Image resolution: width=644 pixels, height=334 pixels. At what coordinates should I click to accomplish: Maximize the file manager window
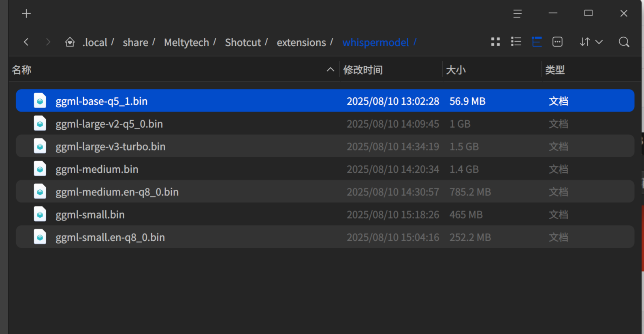click(x=589, y=13)
